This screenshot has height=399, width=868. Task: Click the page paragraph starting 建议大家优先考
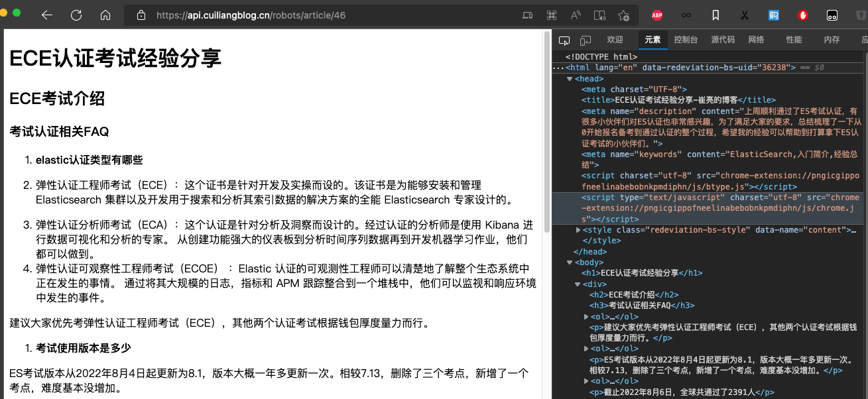220,323
